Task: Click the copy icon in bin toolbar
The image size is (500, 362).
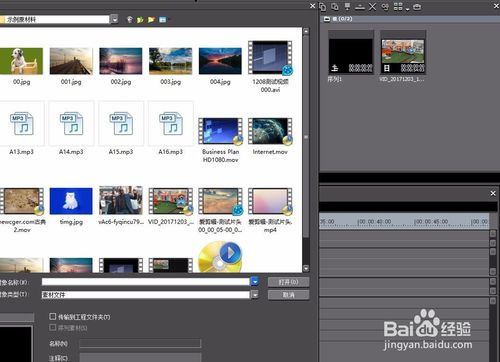Action: 323,6
